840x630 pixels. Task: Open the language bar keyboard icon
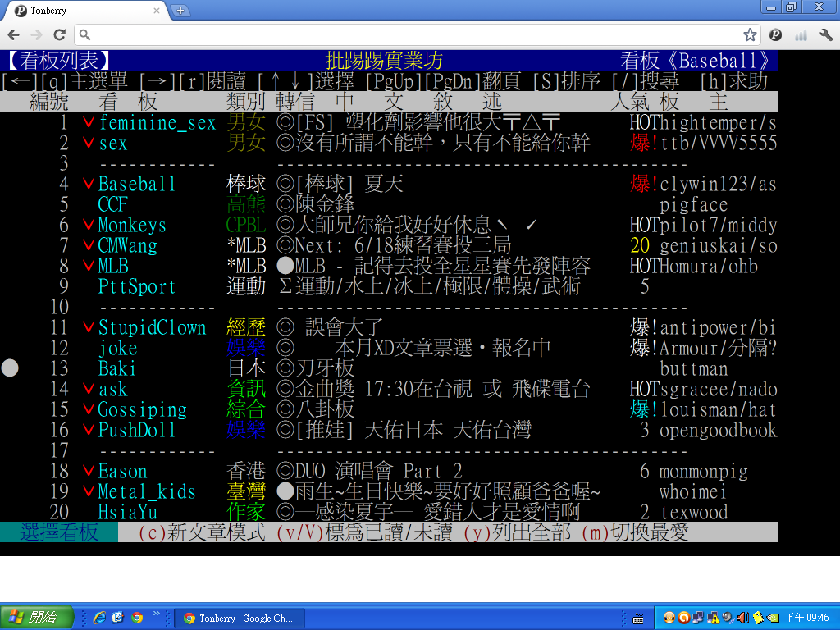coord(638,619)
